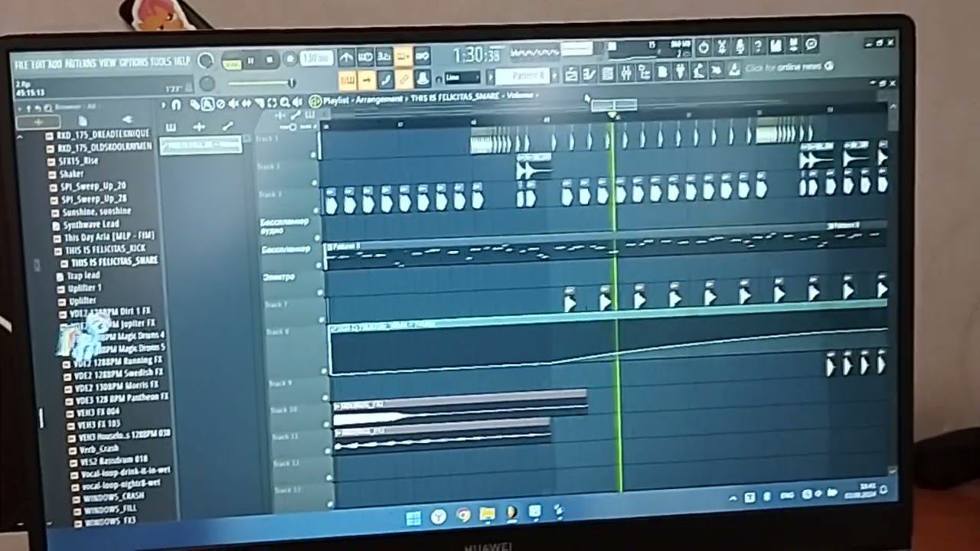Screen dimensions: 980x551
Task: Select the playlist zoom magnifier tool
Action: coord(285,103)
